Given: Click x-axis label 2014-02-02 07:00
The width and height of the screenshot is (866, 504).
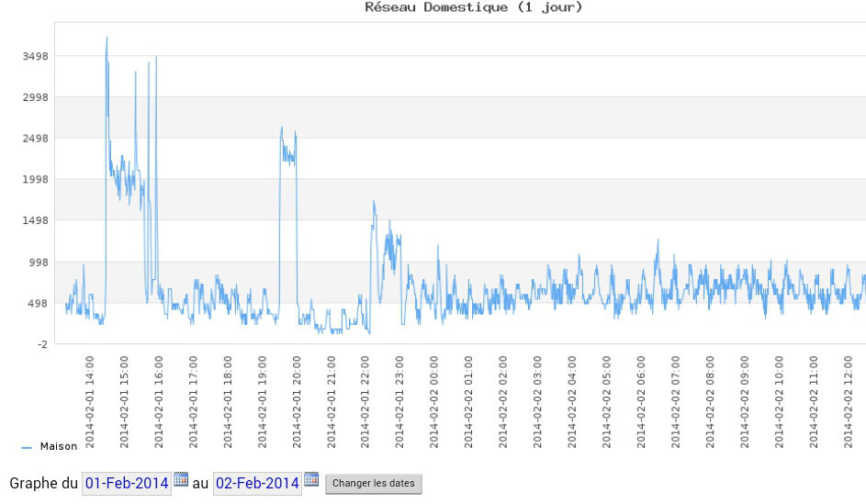Looking at the screenshot, I should [x=676, y=402].
